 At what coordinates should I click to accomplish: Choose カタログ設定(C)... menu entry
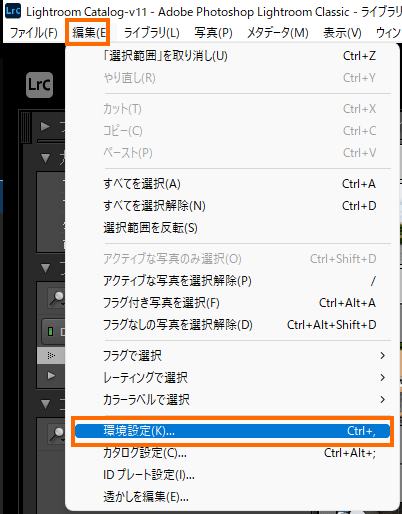[232, 453]
